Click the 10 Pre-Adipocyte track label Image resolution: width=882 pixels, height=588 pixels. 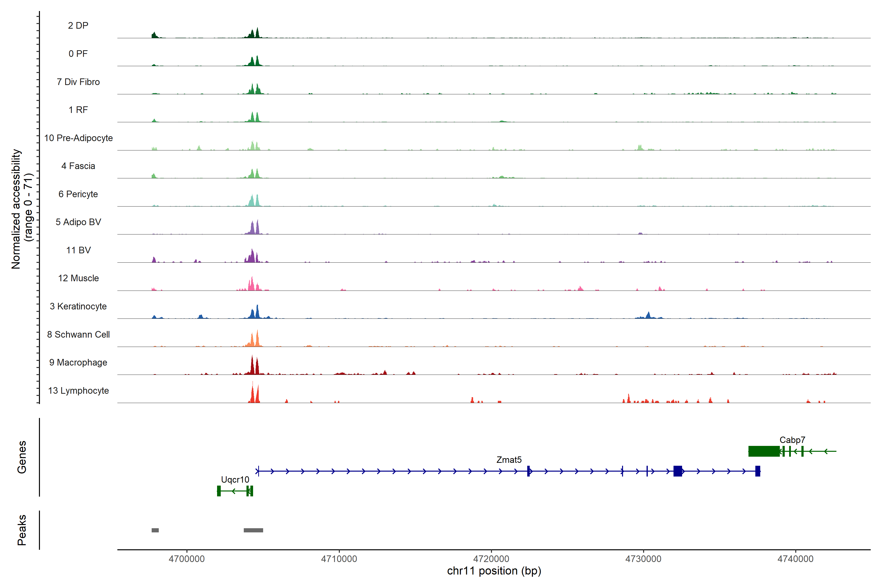pos(78,138)
